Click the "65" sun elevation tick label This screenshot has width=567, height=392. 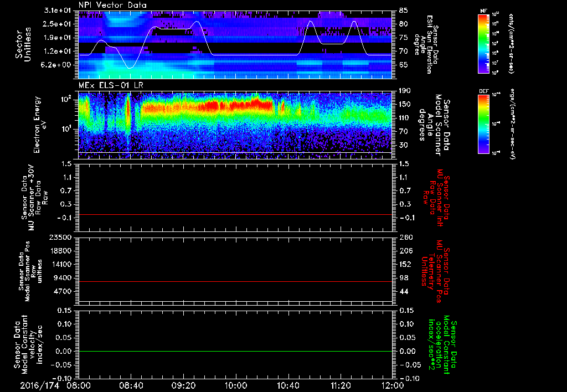point(404,65)
